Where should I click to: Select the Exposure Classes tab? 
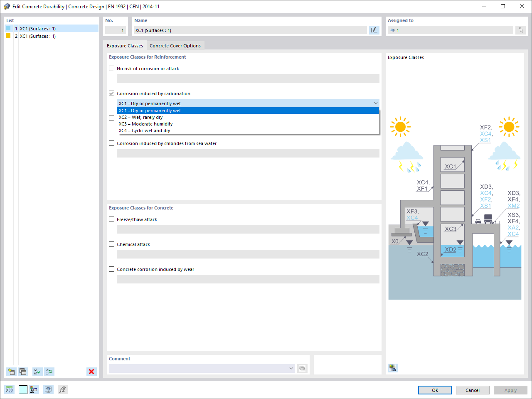coord(125,46)
